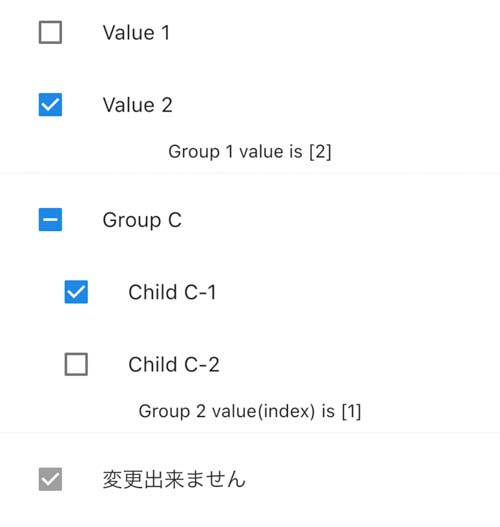
Task: Click the 変更出来ません label text
Action: point(174,479)
